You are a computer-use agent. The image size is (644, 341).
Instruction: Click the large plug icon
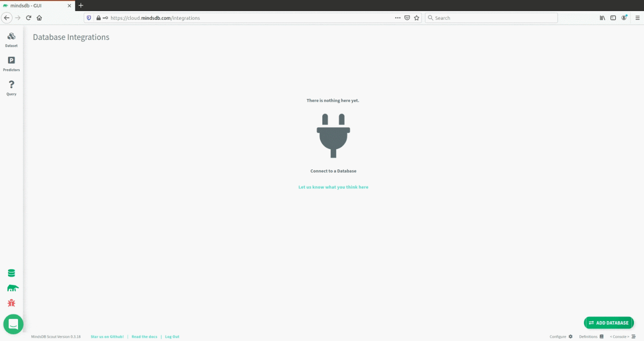[333, 135]
